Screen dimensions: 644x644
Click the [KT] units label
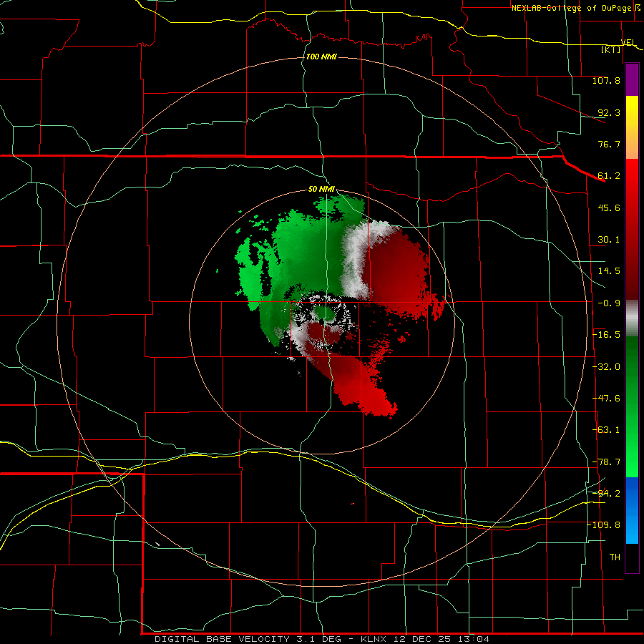[611, 50]
